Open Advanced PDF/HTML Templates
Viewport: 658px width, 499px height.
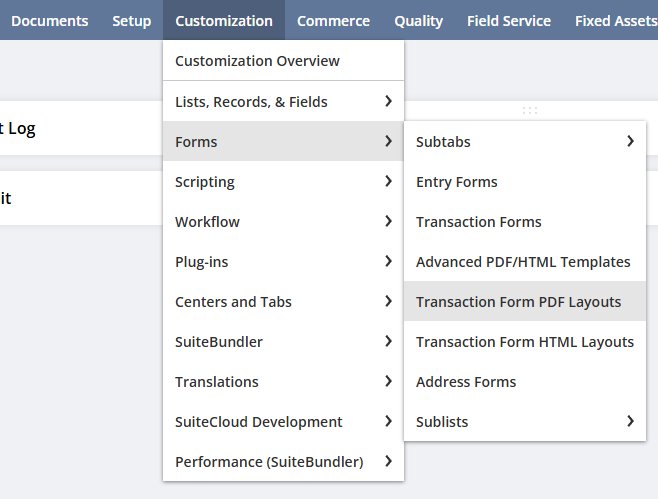pos(525,261)
